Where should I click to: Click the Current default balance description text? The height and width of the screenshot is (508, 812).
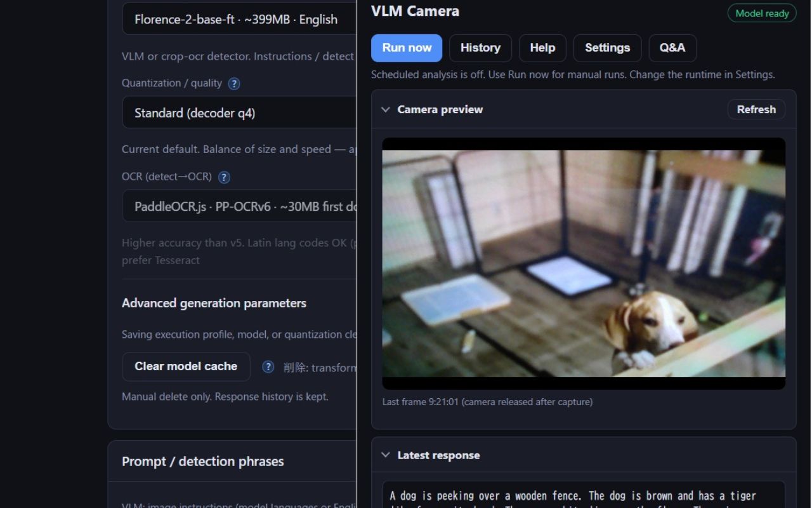(x=239, y=149)
